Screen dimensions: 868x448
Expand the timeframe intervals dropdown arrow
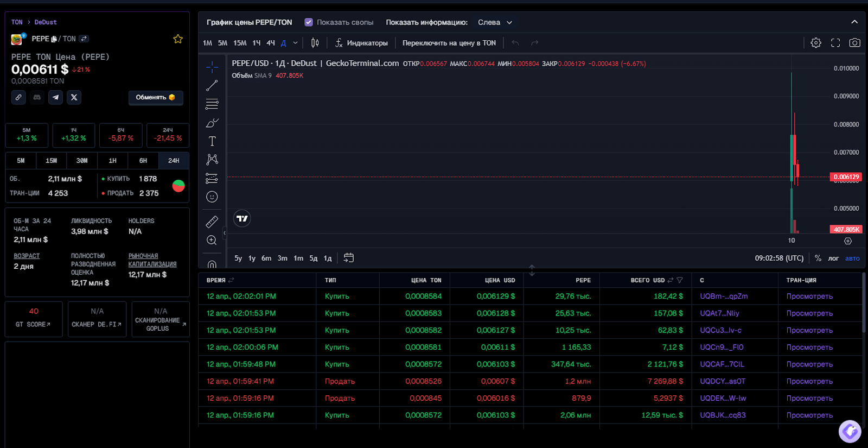tap(295, 43)
